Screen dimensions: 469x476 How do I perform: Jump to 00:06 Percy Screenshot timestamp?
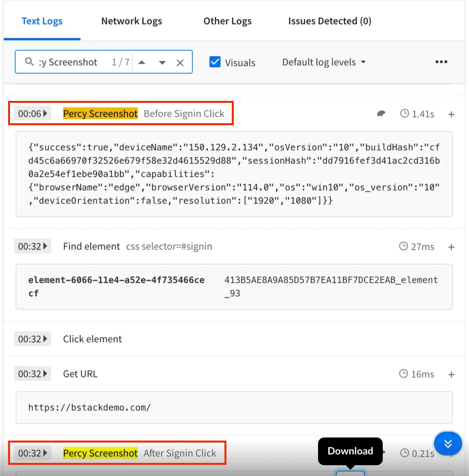pyautogui.click(x=32, y=114)
